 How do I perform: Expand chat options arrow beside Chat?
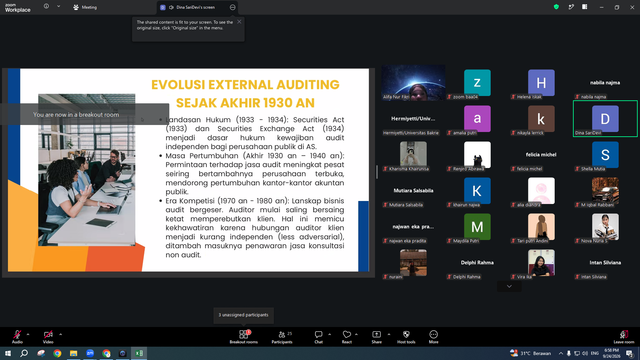329,334
